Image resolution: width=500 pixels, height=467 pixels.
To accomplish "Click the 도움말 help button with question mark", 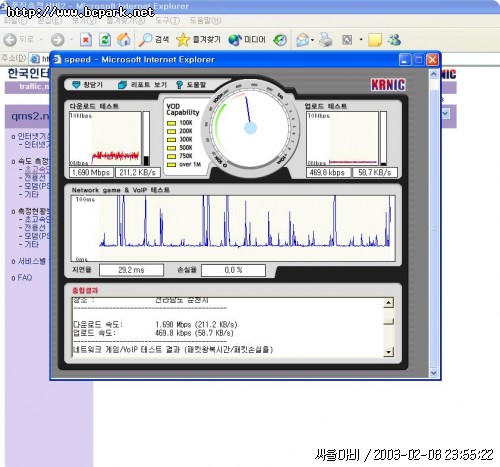I will click(x=191, y=85).
